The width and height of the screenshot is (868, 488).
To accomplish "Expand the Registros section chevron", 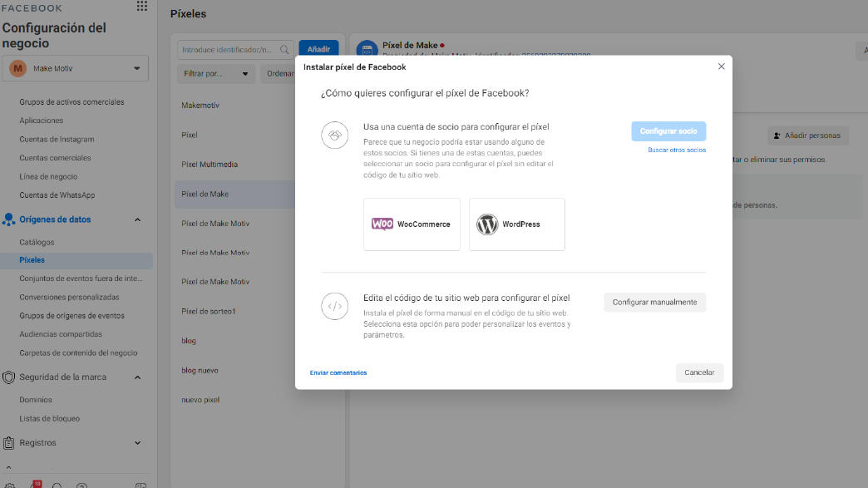I will (137, 443).
